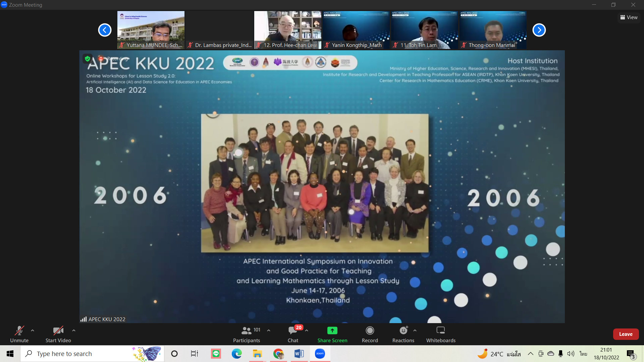Expand the audio options arrow beside Unmute
Image resolution: width=644 pixels, height=362 pixels.
click(33, 330)
